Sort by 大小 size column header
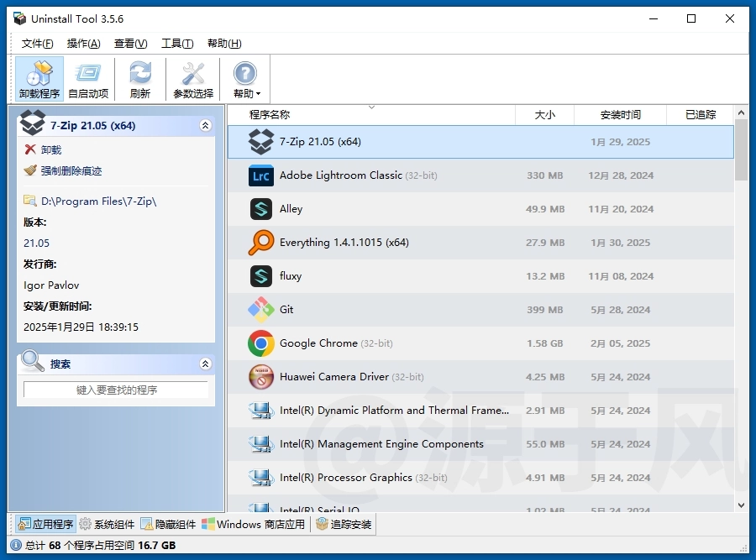Screen dimensions: 756x560 pyautogui.click(x=545, y=115)
